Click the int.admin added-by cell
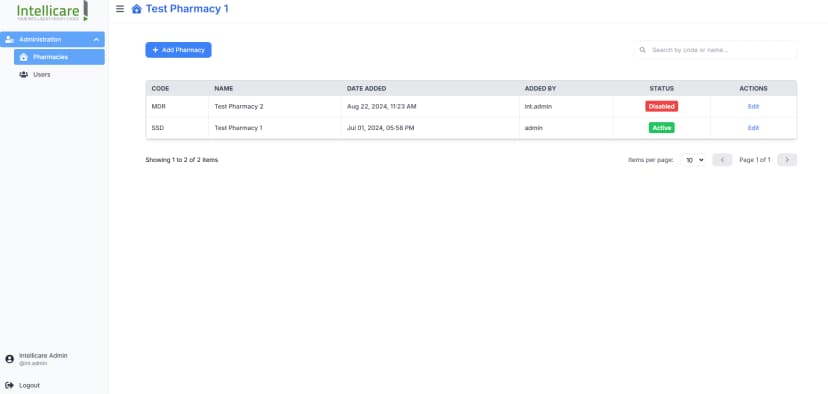The height and width of the screenshot is (394, 828). coord(566,107)
